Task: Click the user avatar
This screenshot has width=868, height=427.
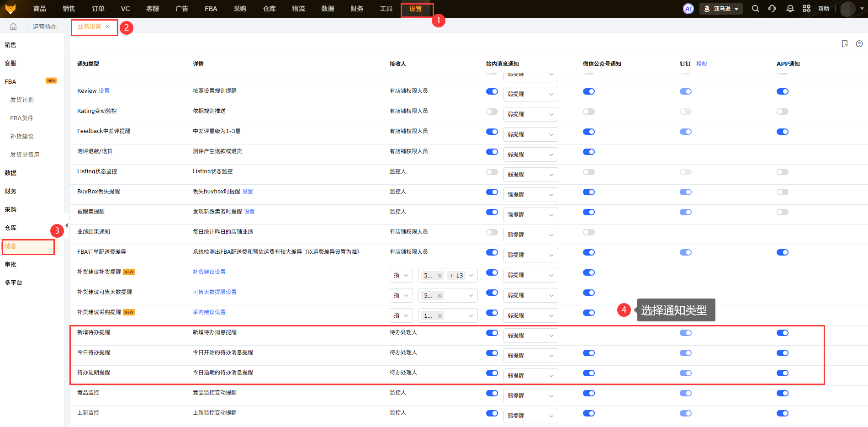Action: (x=848, y=9)
